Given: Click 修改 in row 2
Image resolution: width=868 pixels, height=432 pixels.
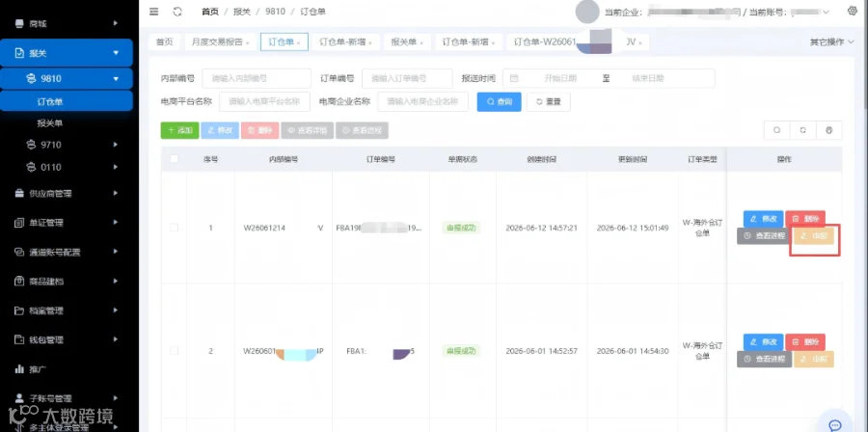Looking at the screenshot, I should pos(764,342).
